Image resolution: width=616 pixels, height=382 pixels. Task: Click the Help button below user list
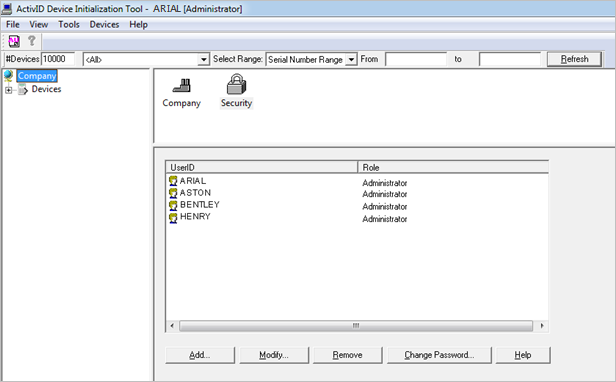pos(523,355)
